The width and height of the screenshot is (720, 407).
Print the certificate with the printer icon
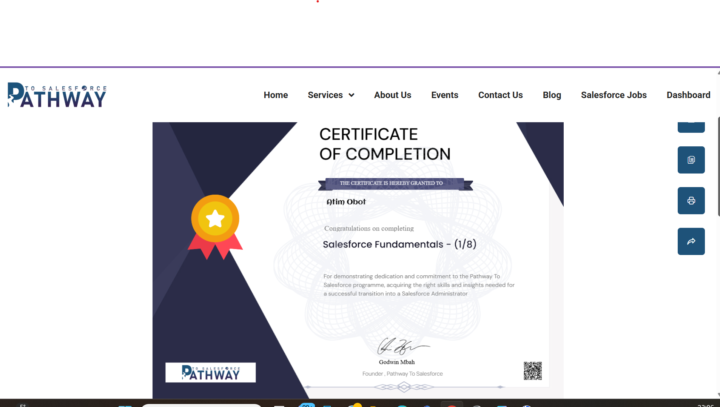[691, 201]
